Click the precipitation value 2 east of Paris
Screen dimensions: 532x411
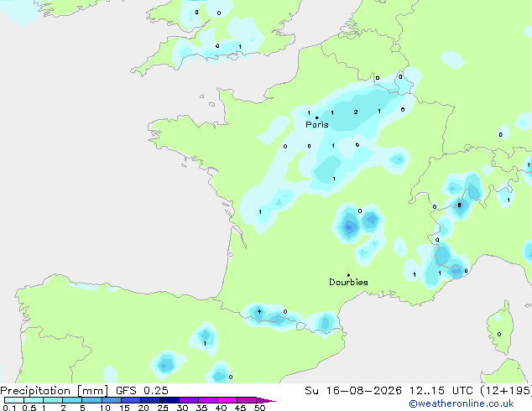(x=356, y=112)
